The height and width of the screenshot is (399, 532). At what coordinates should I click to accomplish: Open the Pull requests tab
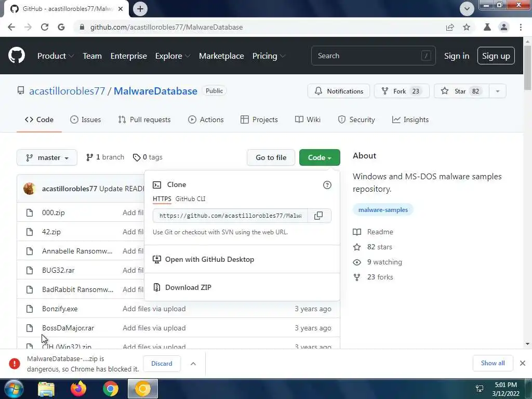(x=144, y=120)
